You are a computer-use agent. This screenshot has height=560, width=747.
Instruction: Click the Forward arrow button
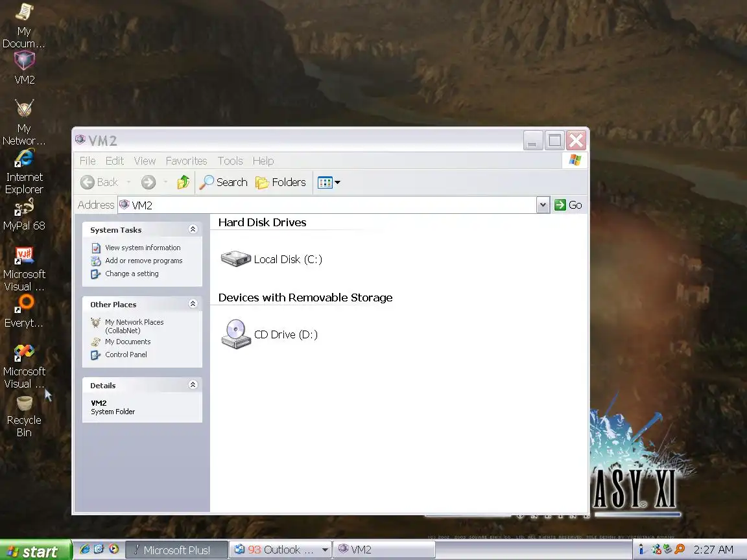(x=148, y=182)
